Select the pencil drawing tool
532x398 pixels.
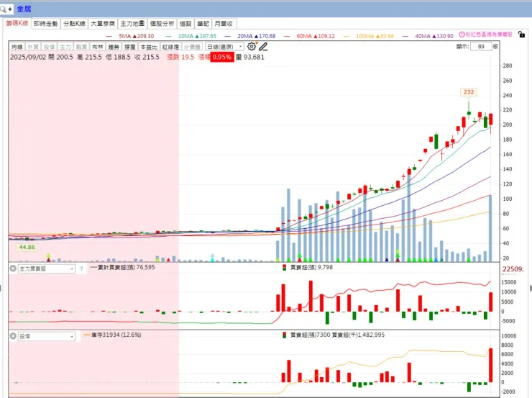click(x=263, y=46)
